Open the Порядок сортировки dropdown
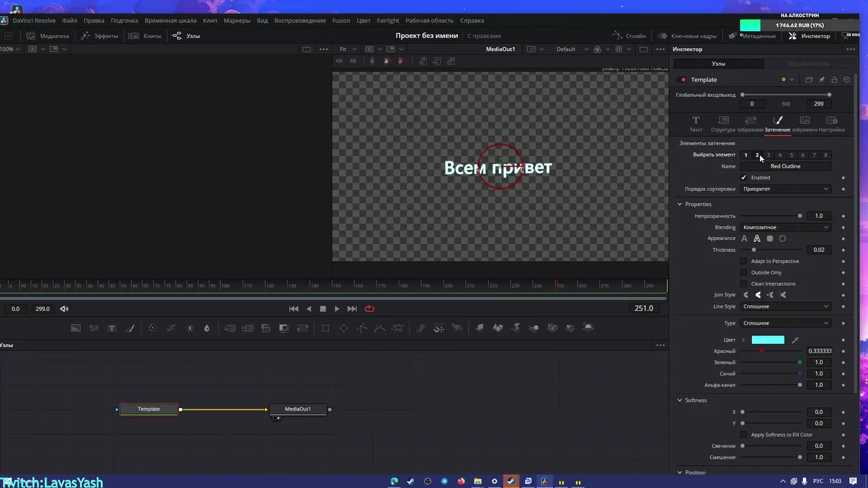 point(786,189)
